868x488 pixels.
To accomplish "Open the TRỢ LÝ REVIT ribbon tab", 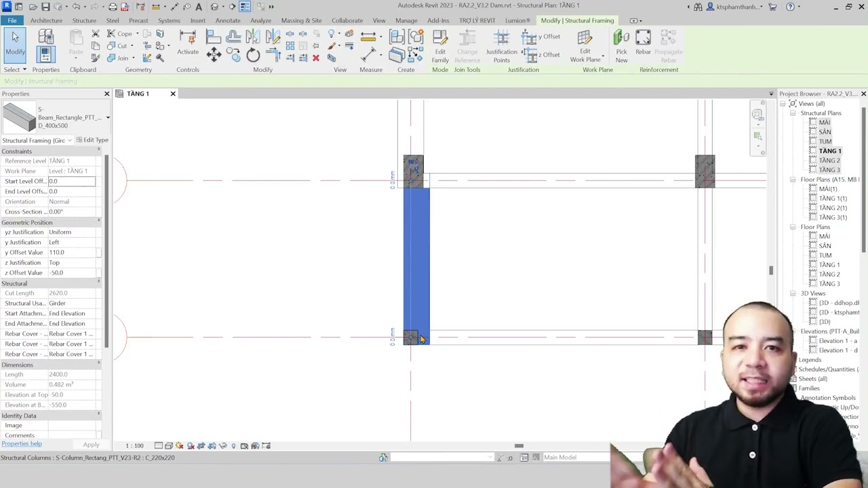I will pos(477,20).
